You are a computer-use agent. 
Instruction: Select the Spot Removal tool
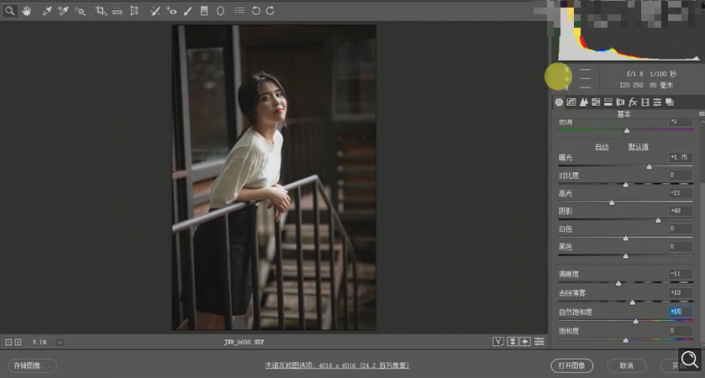[x=155, y=11]
